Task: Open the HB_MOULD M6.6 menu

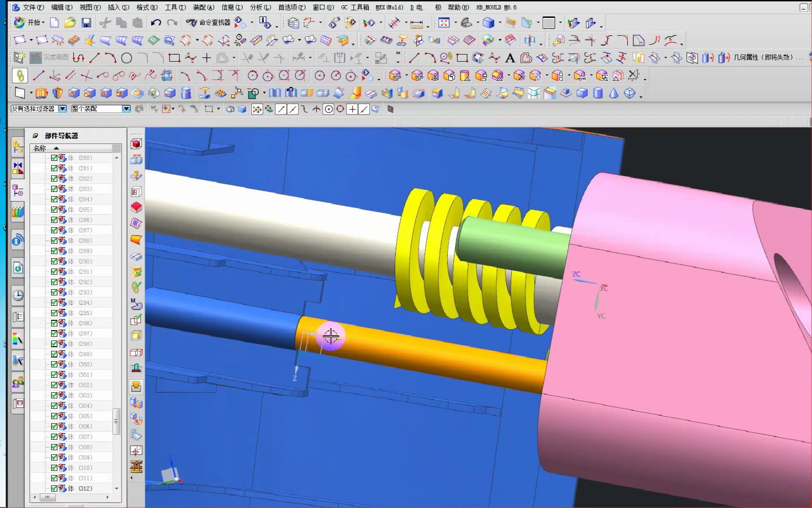Action: [497, 7]
